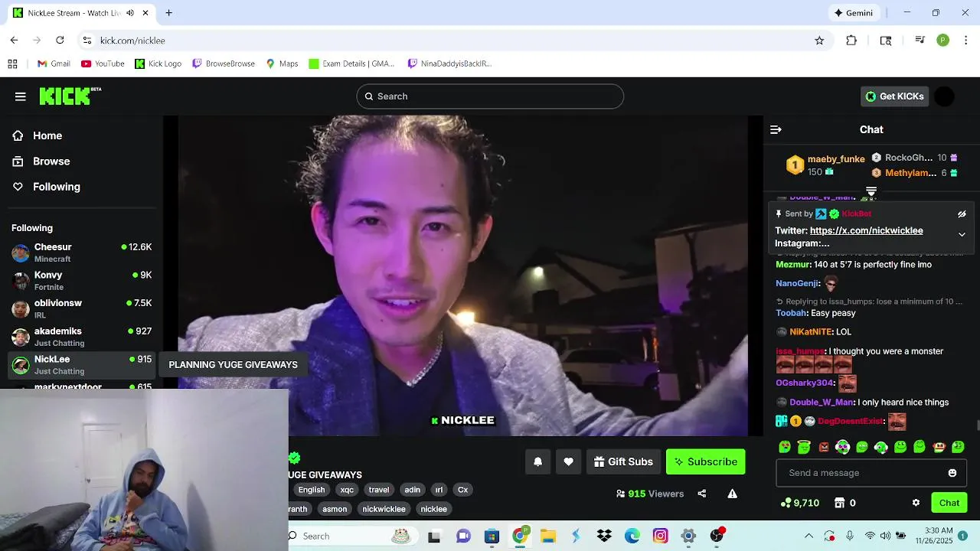The image size is (980, 551).
Task: Report the stream via the warning triangle
Action: [x=733, y=494]
